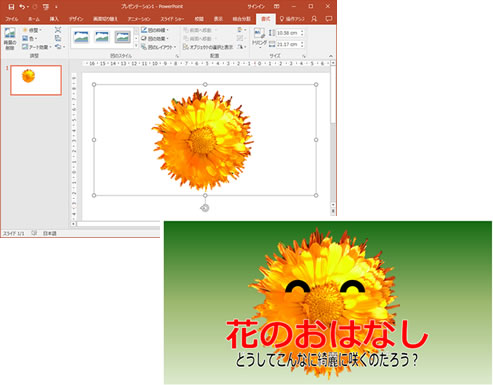The width and height of the screenshot is (493, 385).
Task: Switch to the 校閲 (Review) tab
Action: 199,19
